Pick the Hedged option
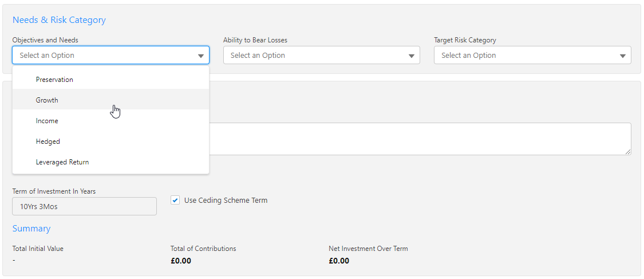The image size is (644, 279). (48, 142)
